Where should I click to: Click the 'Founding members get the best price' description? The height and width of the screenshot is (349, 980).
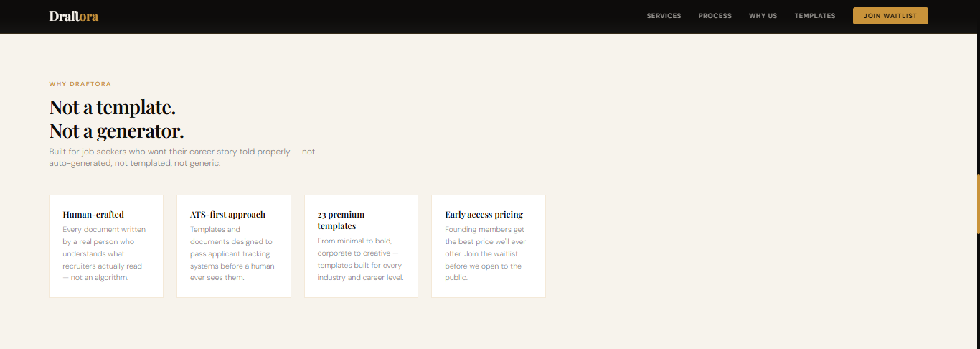486,253
